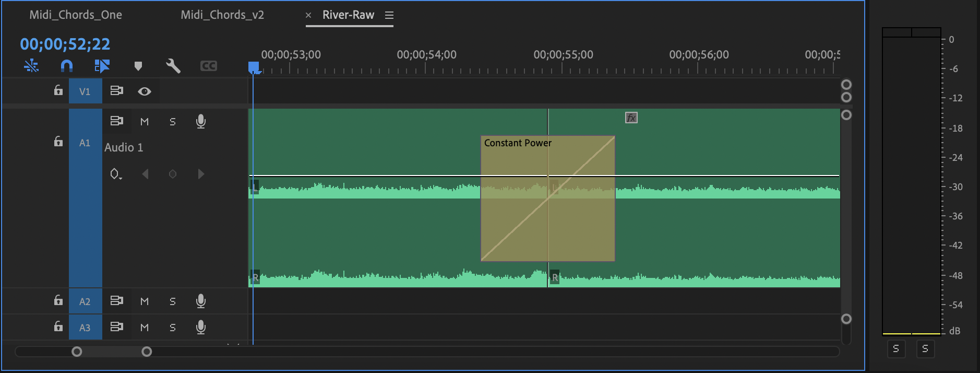Click Audio 1 track name label
The height and width of the screenshot is (373, 980).
124,147
